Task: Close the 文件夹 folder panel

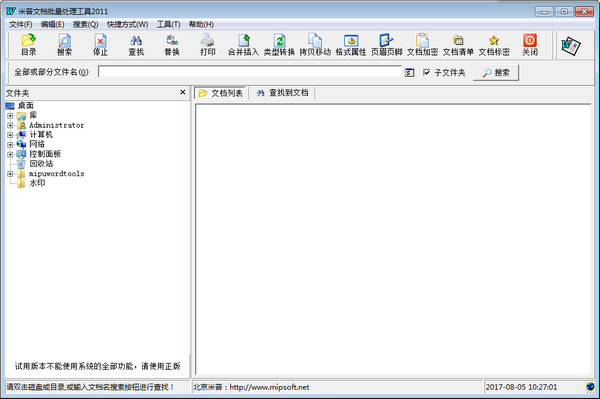Action: [x=183, y=92]
